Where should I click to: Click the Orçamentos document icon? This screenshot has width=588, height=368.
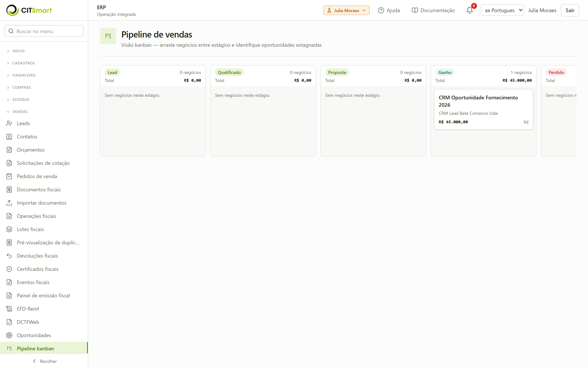tap(9, 150)
